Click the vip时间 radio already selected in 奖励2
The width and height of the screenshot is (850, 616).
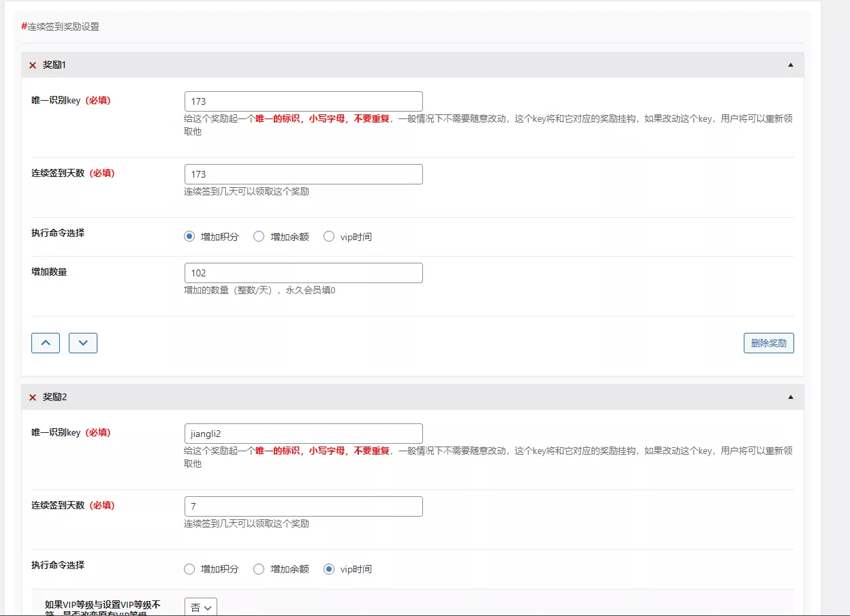pos(329,569)
